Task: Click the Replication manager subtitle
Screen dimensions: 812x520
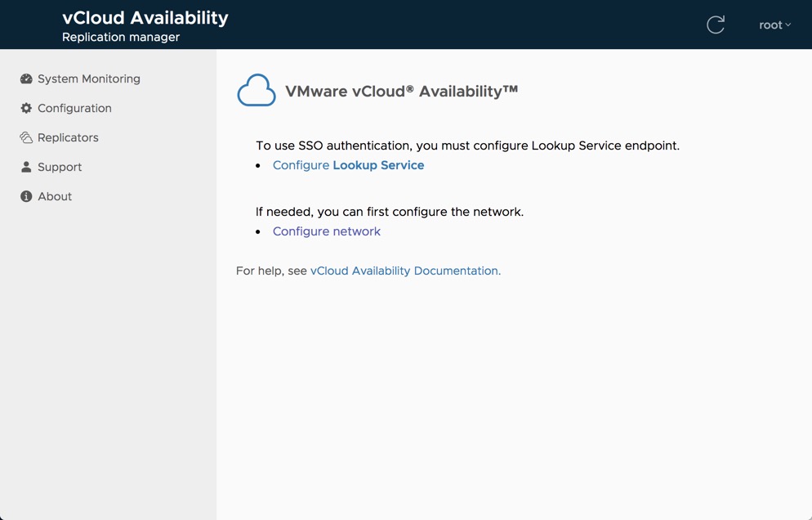Action: pyautogui.click(x=121, y=38)
